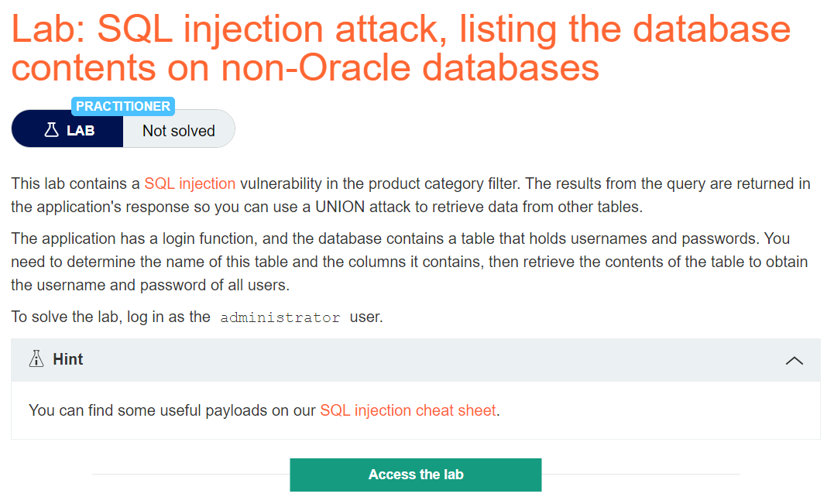This screenshot has height=504, width=834.
Task: Click the word 'contents' in the title
Action: click(84, 68)
